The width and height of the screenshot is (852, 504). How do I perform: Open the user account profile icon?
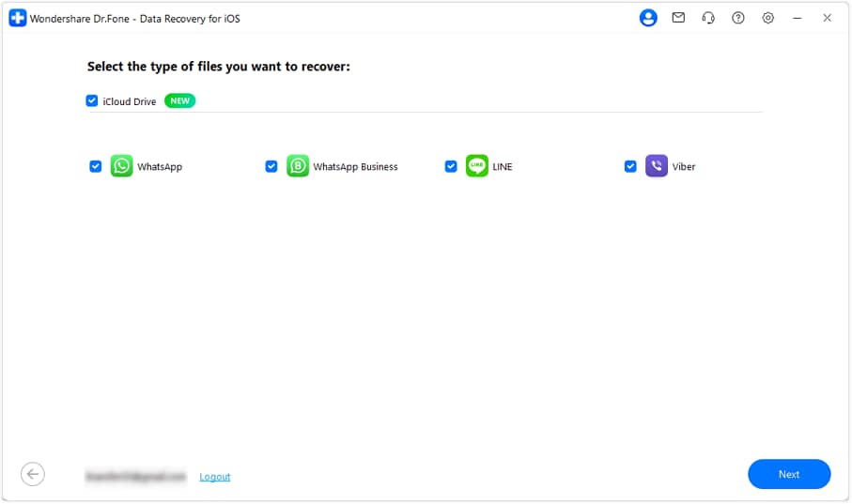pos(648,18)
